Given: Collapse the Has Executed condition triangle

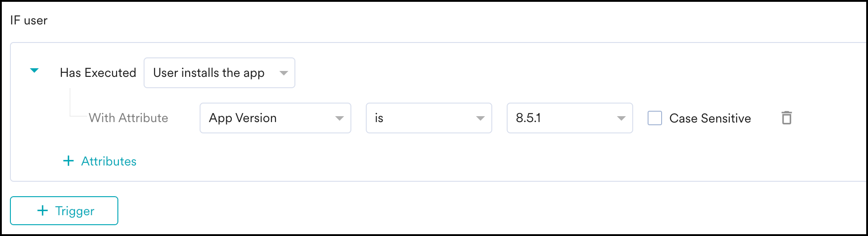Looking at the screenshot, I should click(x=34, y=71).
